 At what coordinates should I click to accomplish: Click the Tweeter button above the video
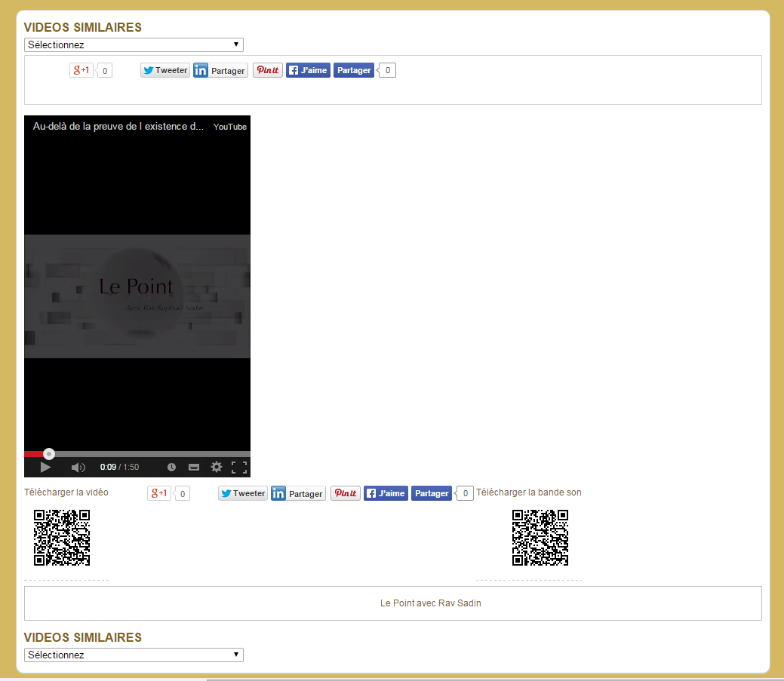pos(165,70)
